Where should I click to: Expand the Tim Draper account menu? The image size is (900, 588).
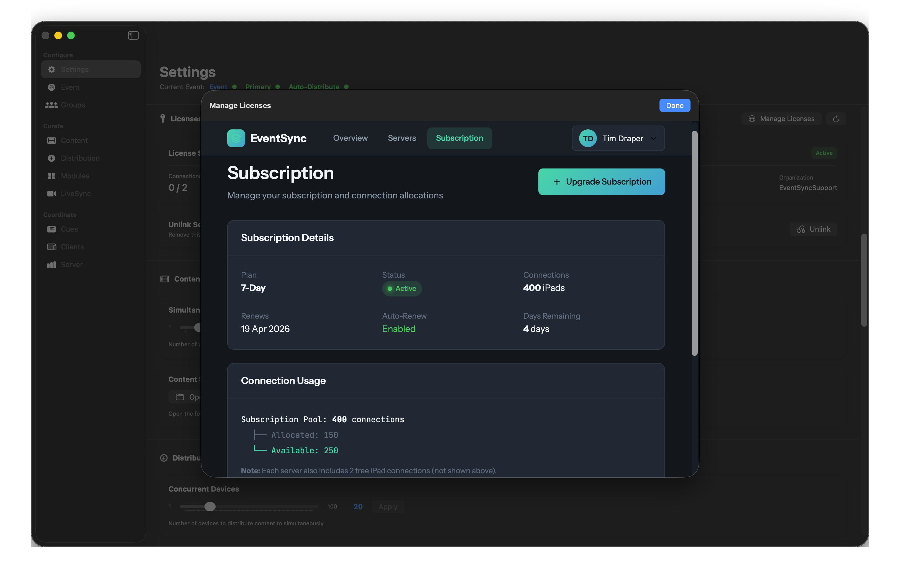[x=618, y=139]
